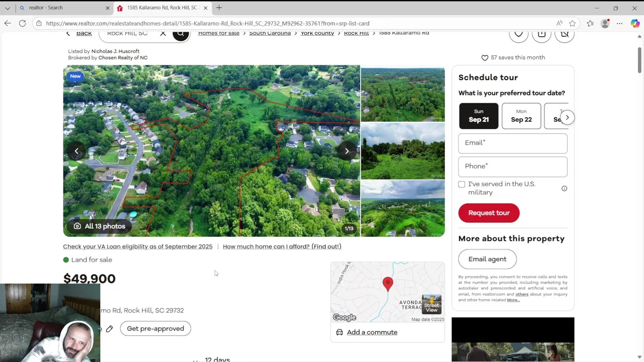Open 'How much home can I afford?' link
This screenshot has width=644, height=362.
click(282, 246)
